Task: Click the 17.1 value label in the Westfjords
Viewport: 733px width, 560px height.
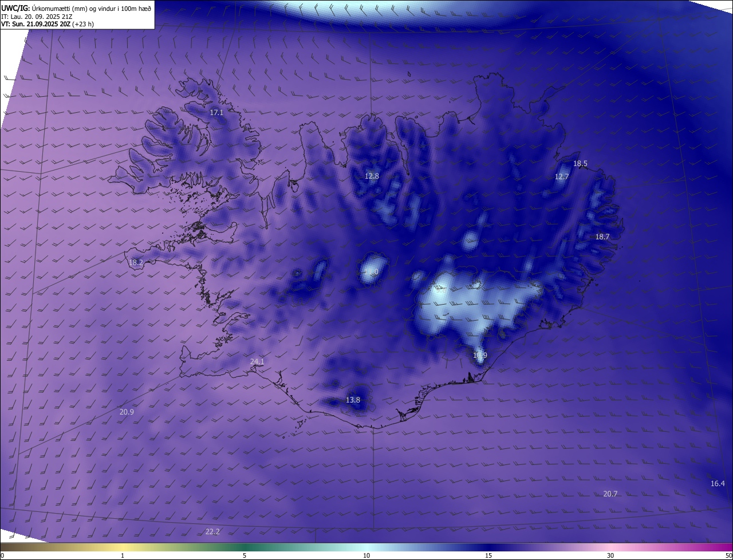Action: point(216,113)
